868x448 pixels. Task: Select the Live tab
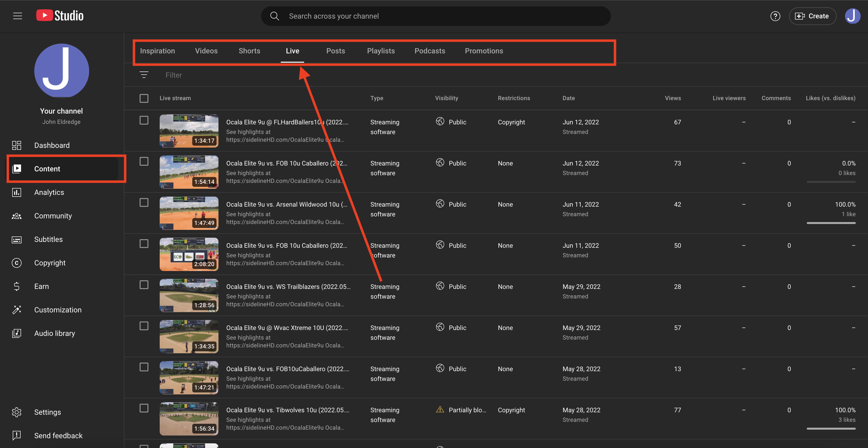point(292,51)
